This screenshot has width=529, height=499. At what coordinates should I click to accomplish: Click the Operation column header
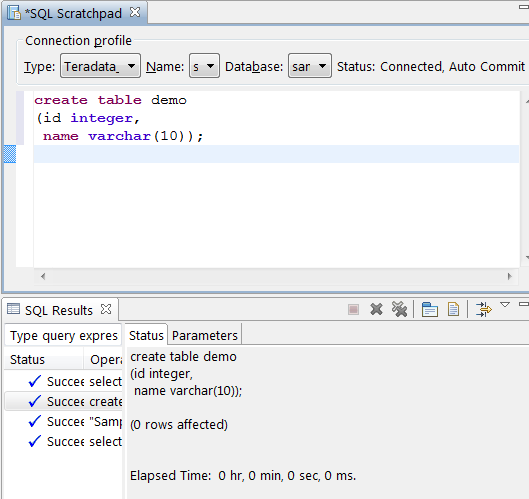(x=103, y=360)
